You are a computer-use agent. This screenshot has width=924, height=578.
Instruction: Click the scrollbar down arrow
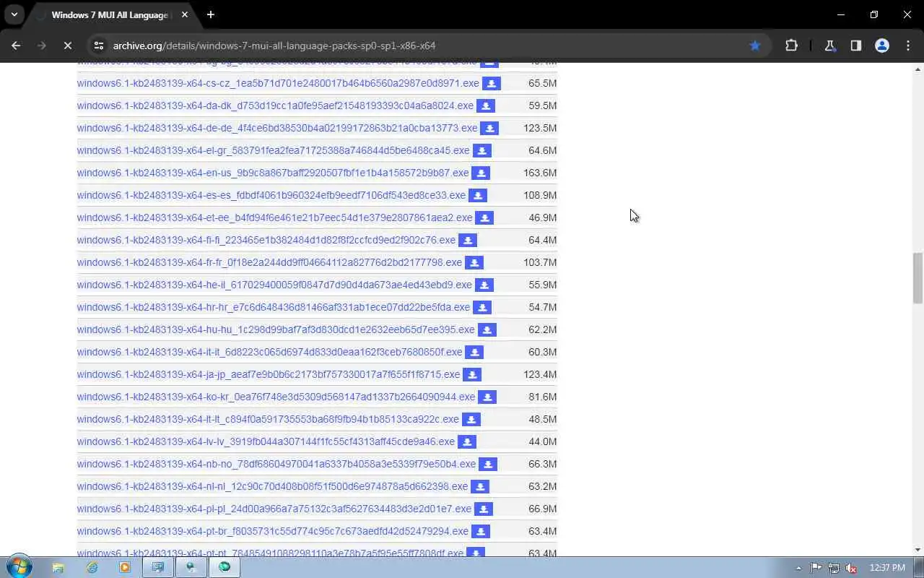[x=918, y=550]
